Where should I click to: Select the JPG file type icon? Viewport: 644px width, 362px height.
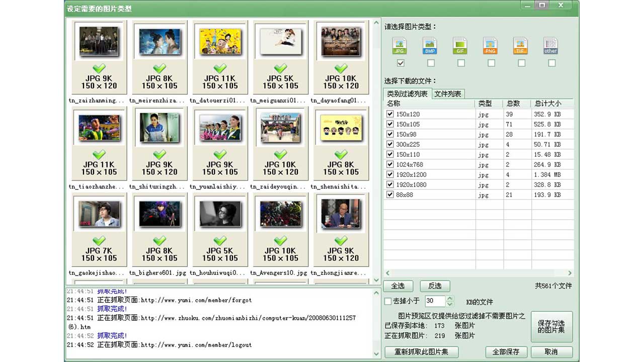399,45
